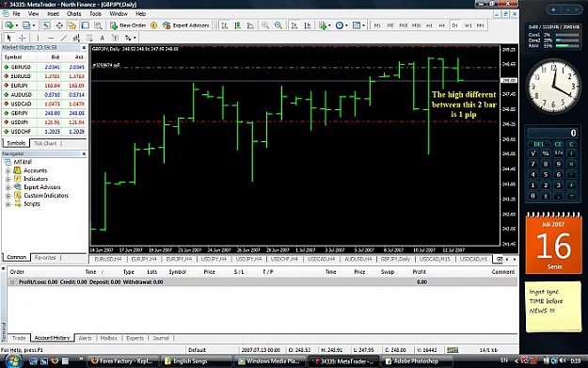Open the New Chart toolbar icon
588x368 pixels.
[x=8, y=25]
